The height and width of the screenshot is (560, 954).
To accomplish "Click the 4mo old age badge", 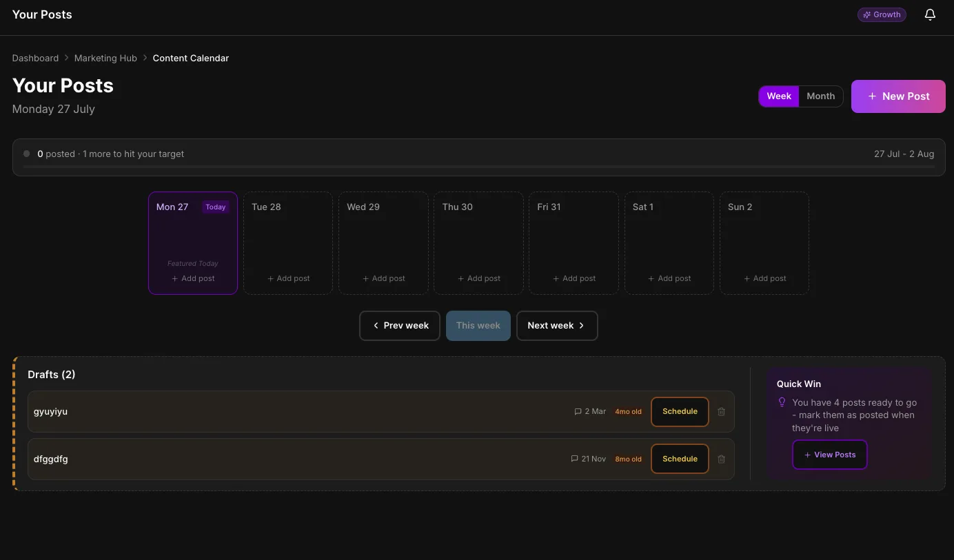I will coord(629,411).
